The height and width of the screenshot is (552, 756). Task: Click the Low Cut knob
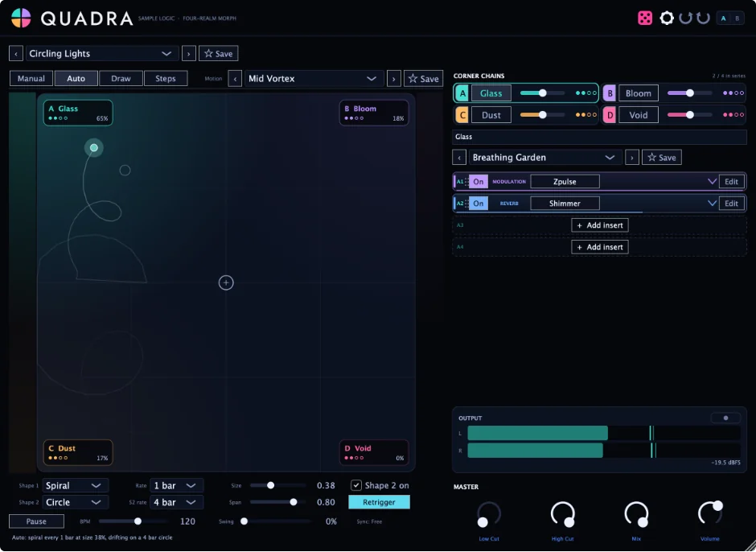click(x=488, y=514)
